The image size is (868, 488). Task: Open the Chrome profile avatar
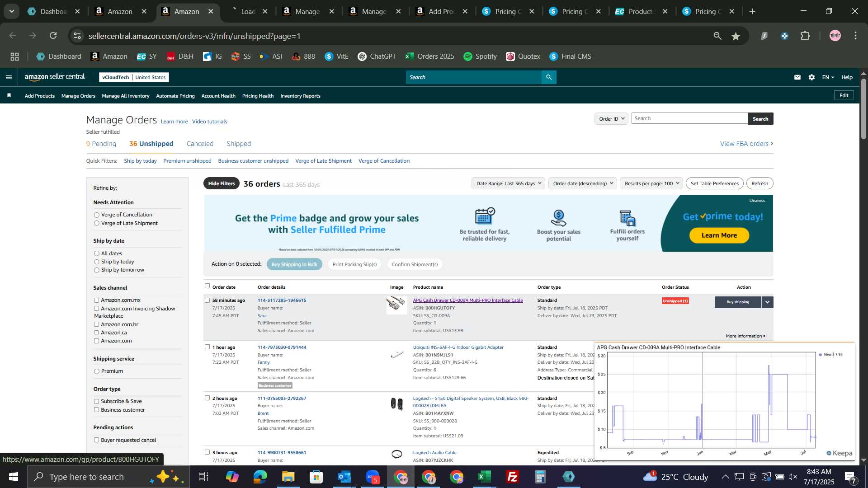835,36
